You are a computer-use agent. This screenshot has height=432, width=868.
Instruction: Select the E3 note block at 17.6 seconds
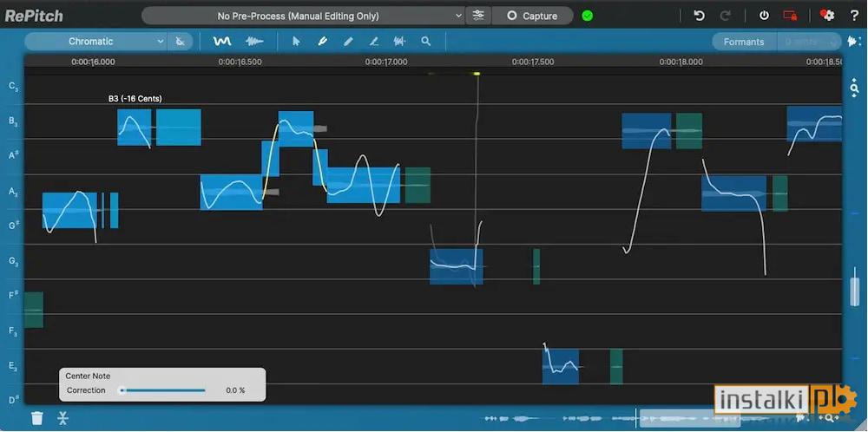[x=561, y=366]
